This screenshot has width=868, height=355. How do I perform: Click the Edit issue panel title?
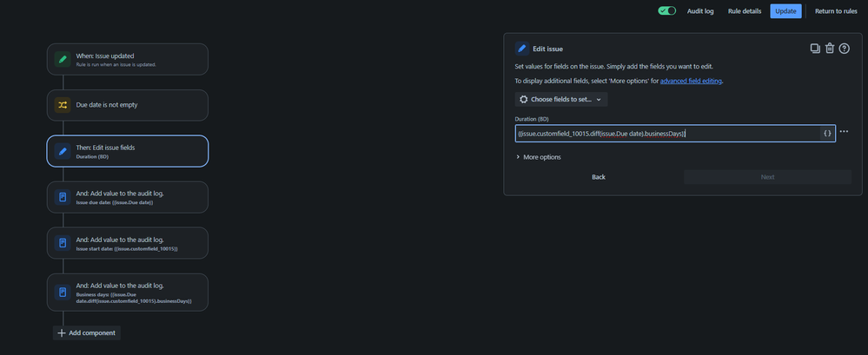coord(548,49)
